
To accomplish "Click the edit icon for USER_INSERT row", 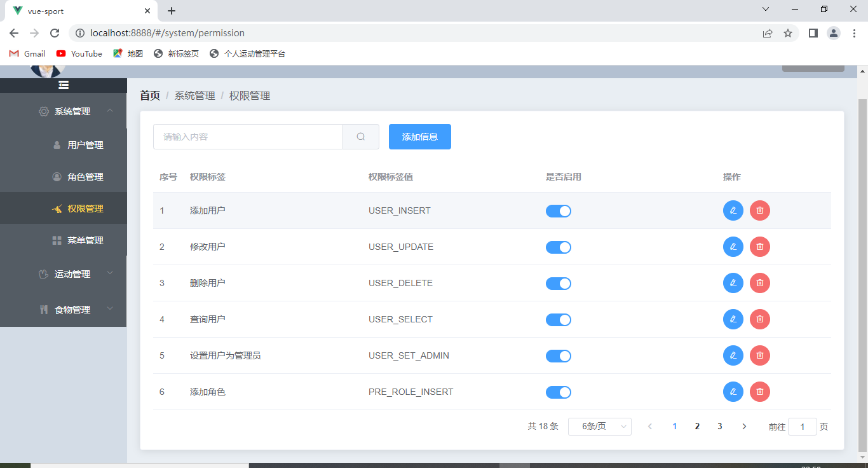I will [733, 210].
